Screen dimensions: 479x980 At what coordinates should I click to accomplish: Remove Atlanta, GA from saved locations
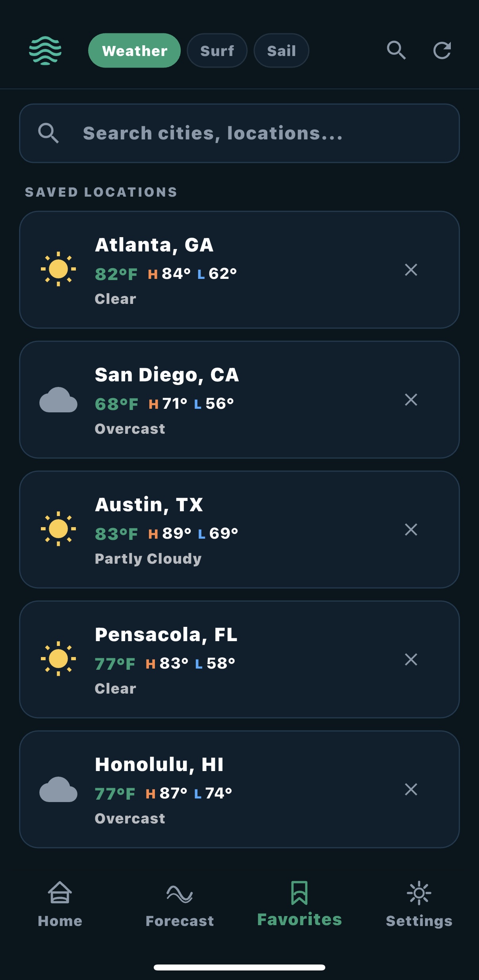click(x=411, y=270)
